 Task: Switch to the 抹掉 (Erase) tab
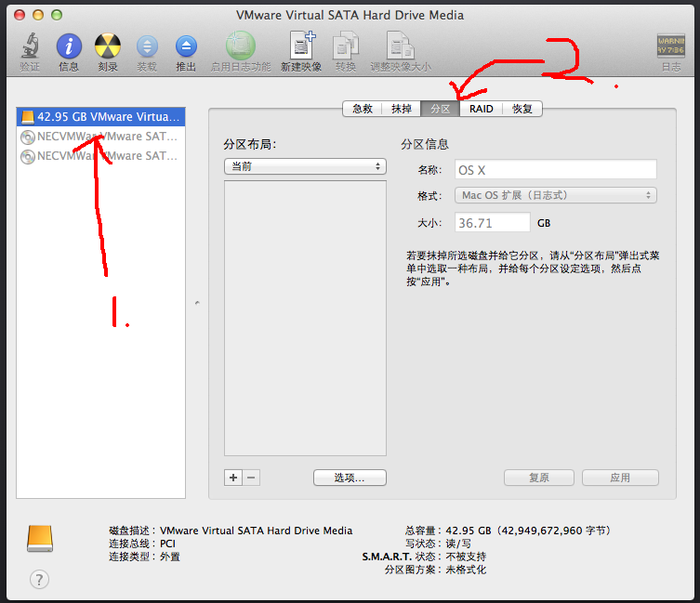click(x=401, y=109)
